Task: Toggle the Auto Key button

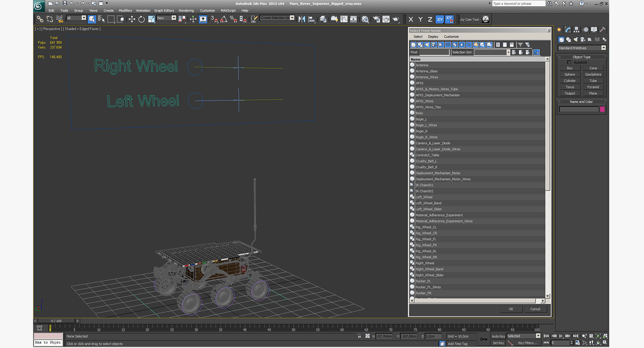Action: coord(498,336)
